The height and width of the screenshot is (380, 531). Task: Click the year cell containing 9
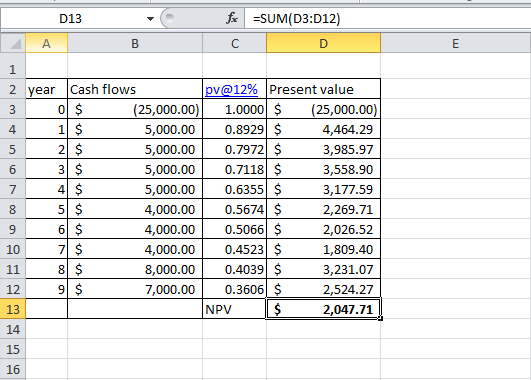pos(46,289)
